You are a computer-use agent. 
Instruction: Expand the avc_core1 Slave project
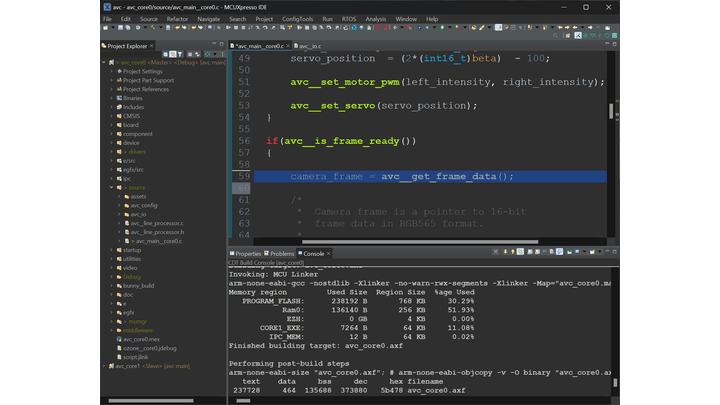[104, 366]
